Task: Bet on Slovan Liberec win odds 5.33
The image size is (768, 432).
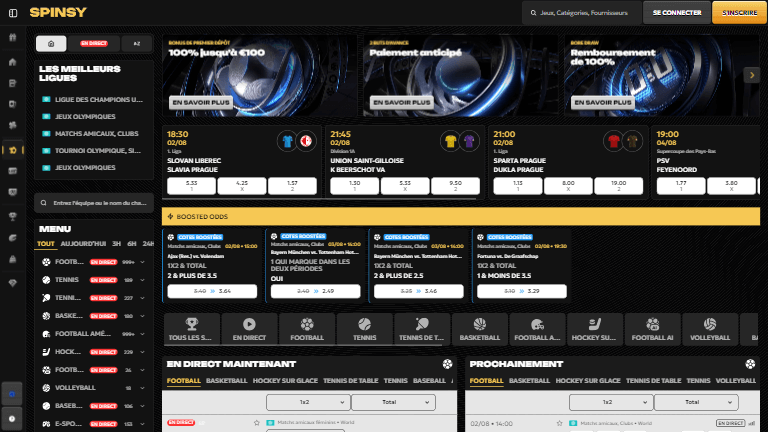Action: coord(192,186)
